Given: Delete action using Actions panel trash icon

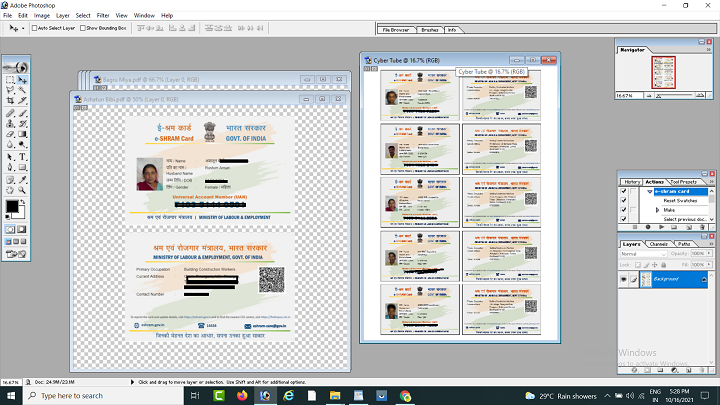Looking at the screenshot, I should coord(702,227).
